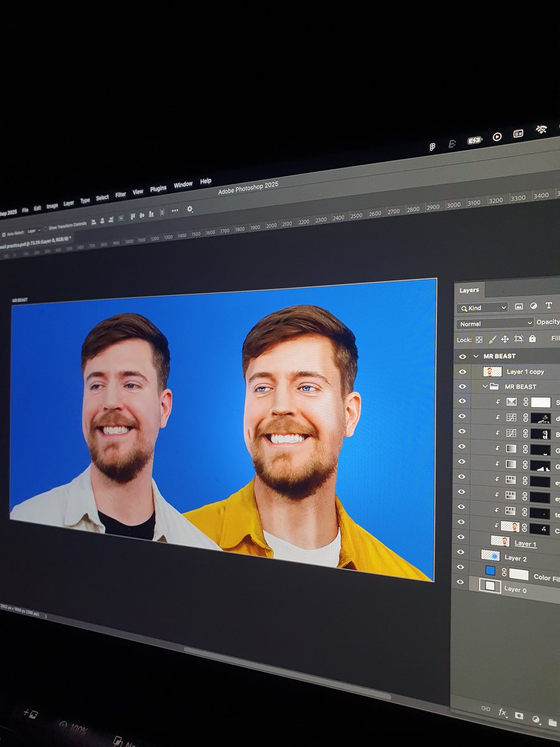Image resolution: width=560 pixels, height=747 pixels.
Task: Select Layer 1 copy thumbnail
Action: point(492,372)
